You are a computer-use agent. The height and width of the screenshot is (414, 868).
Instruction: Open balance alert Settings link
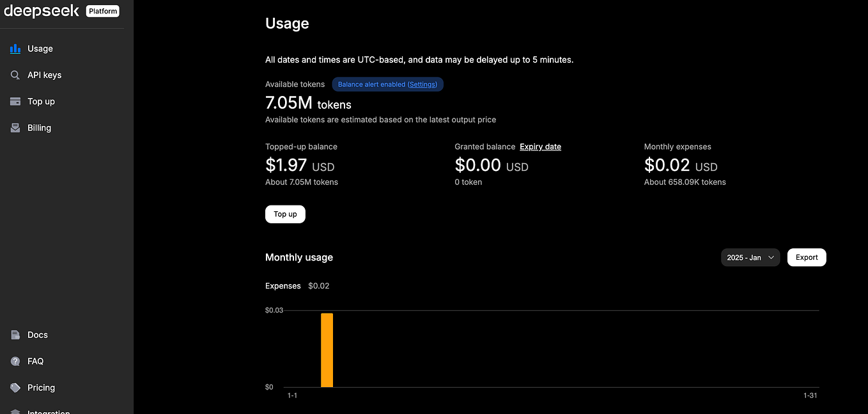coord(422,84)
